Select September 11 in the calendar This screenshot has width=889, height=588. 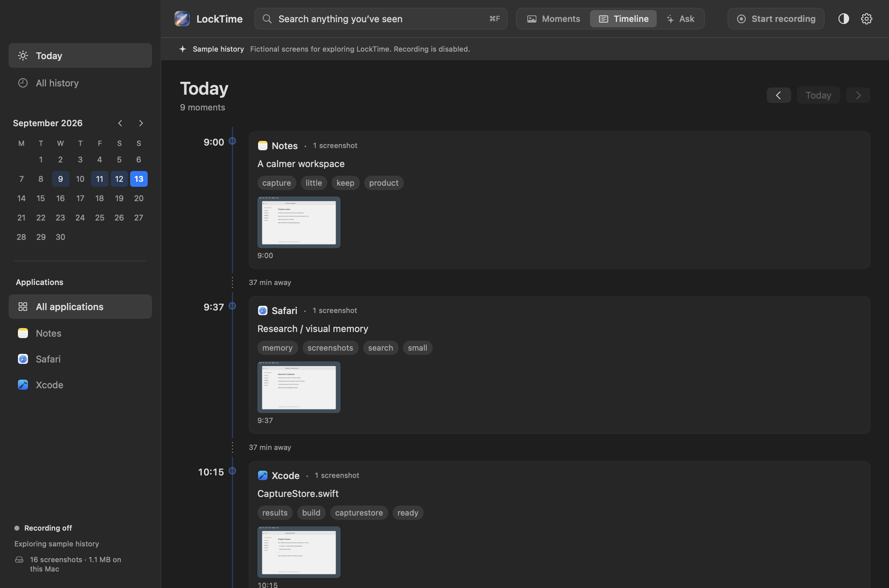(100, 179)
